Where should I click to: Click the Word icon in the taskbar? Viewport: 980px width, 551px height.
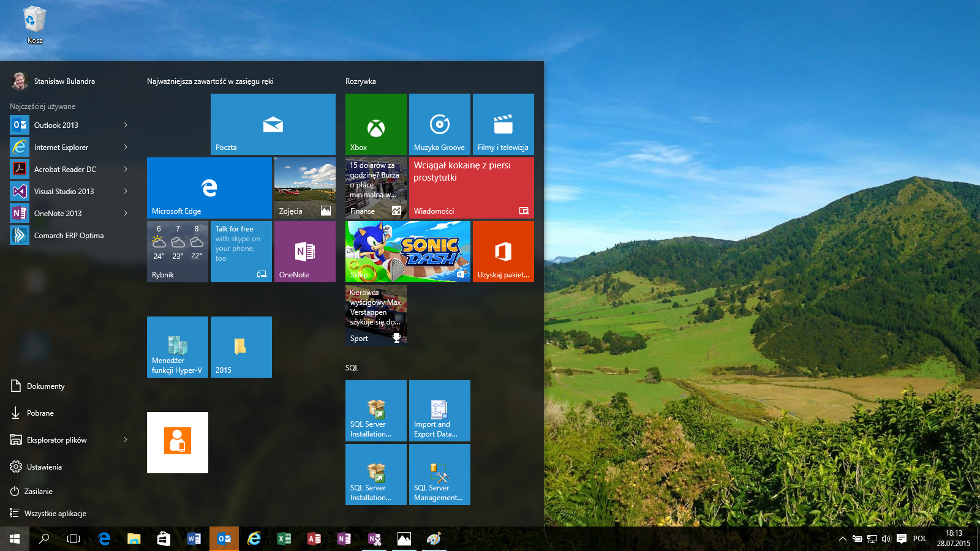(x=194, y=539)
